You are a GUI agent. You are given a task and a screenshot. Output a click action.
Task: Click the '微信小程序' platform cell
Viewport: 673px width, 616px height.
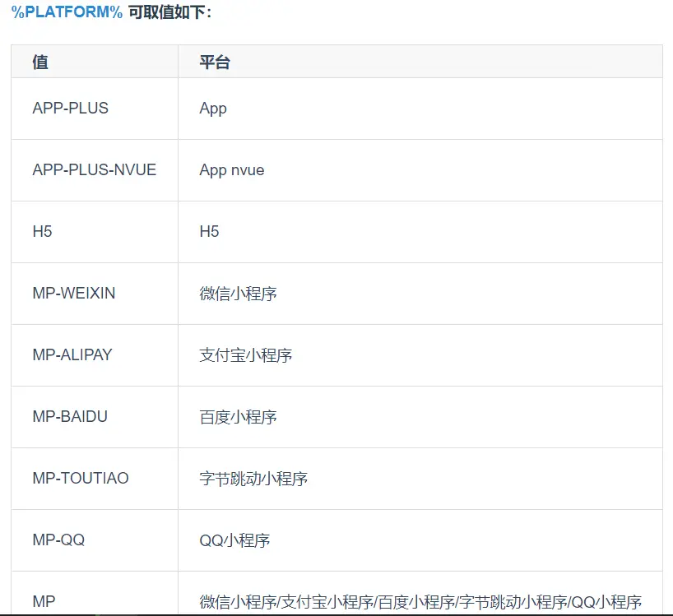[420, 294]
